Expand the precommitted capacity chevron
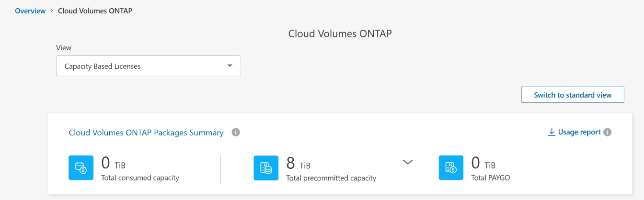The image size is (644, 200). coord(408,162)
